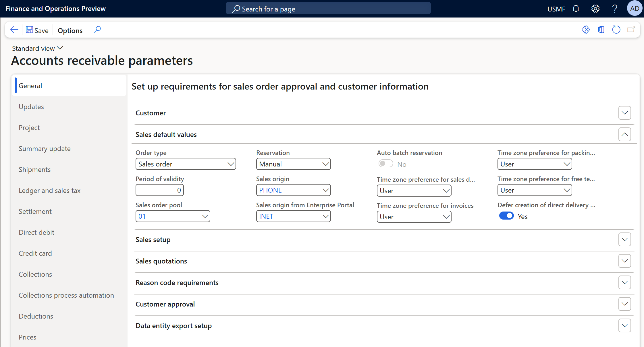The image size is (644, 347).
Task: Click the toolbar search magnifier icon
Action: tap(97, 30)
